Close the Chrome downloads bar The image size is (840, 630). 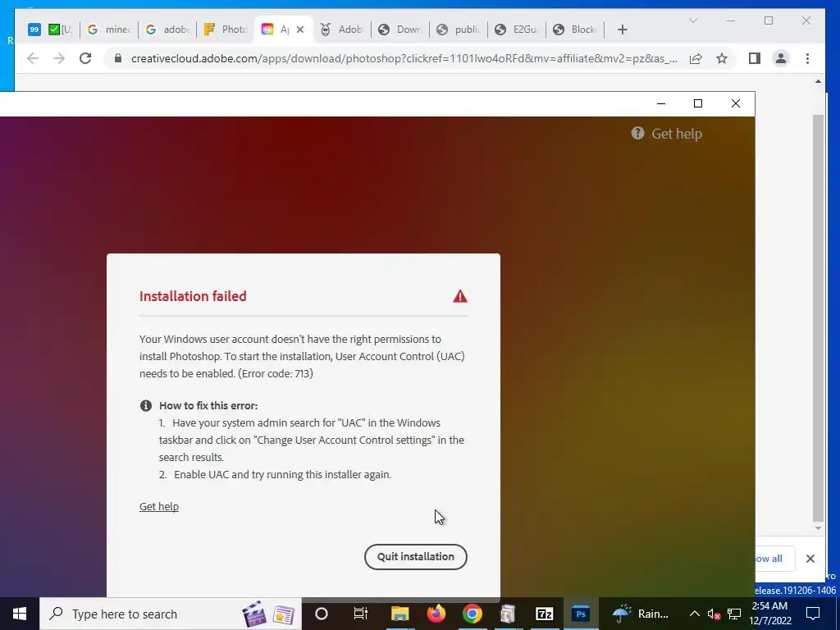(x=810, y=559)
